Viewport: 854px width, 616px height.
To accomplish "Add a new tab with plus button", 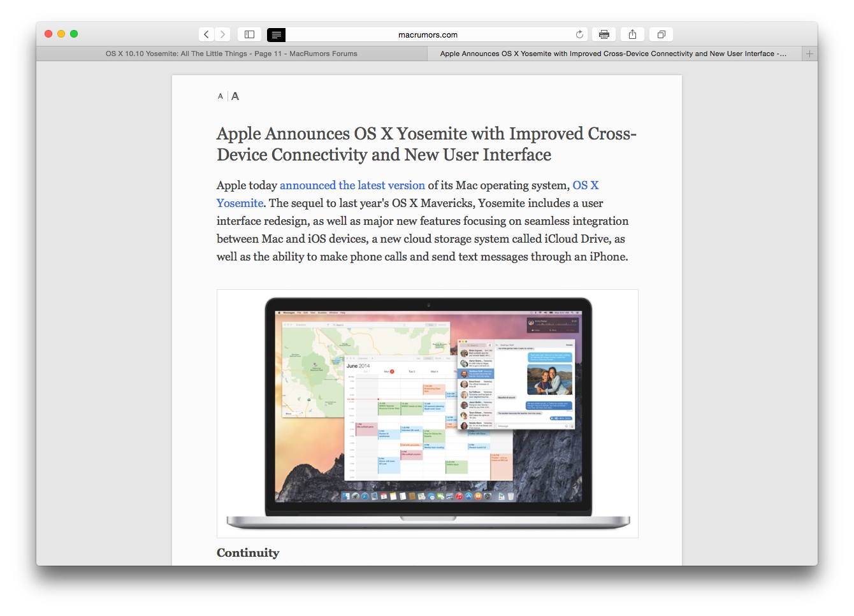I will [809, 54].
